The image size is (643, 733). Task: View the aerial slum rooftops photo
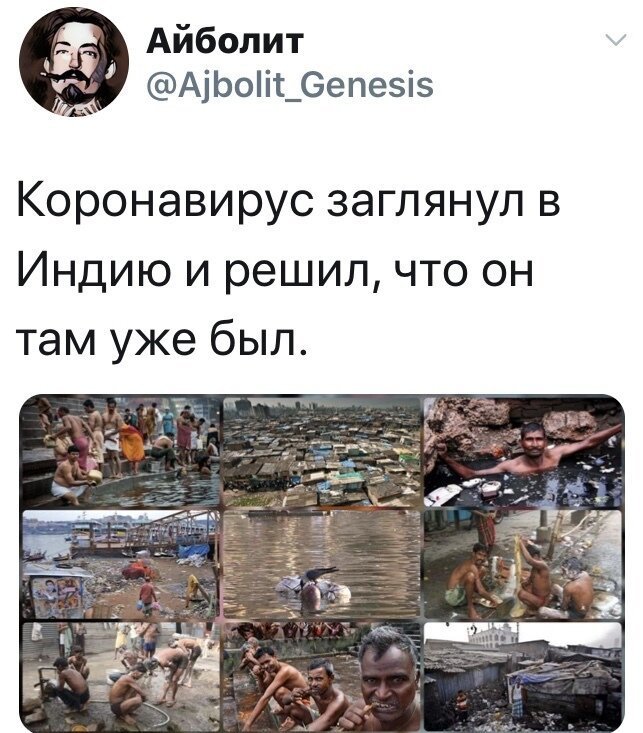(322, 452)
